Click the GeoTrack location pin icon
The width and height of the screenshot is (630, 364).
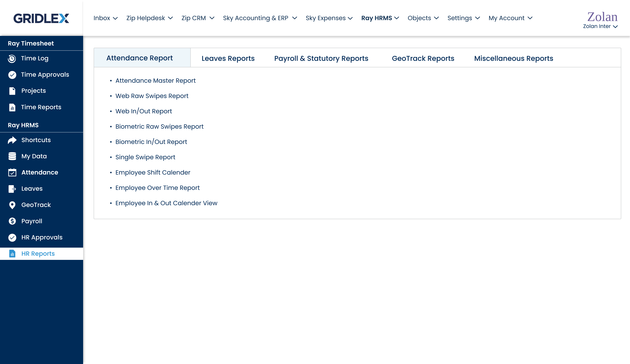(x=12, y=205)
